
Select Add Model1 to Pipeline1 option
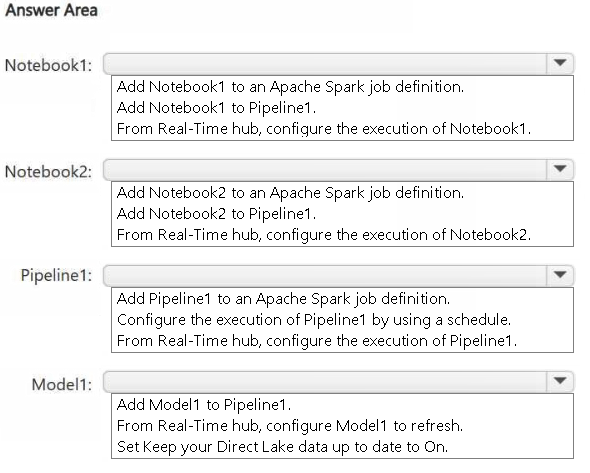(x=204, y=405)
